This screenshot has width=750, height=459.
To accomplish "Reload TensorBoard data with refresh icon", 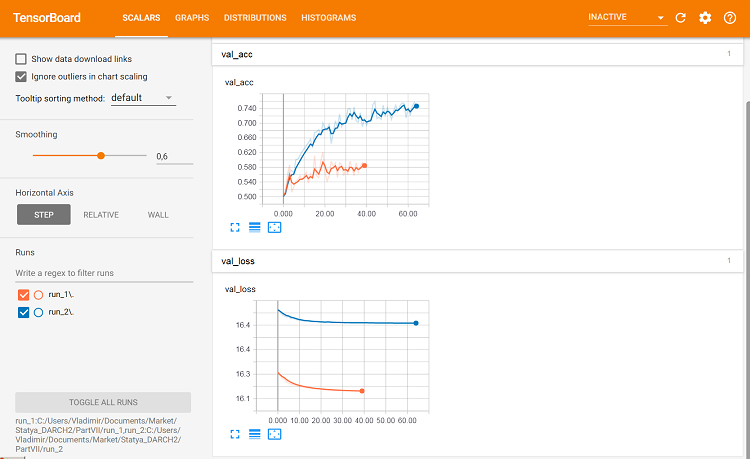I will (680, 18).
